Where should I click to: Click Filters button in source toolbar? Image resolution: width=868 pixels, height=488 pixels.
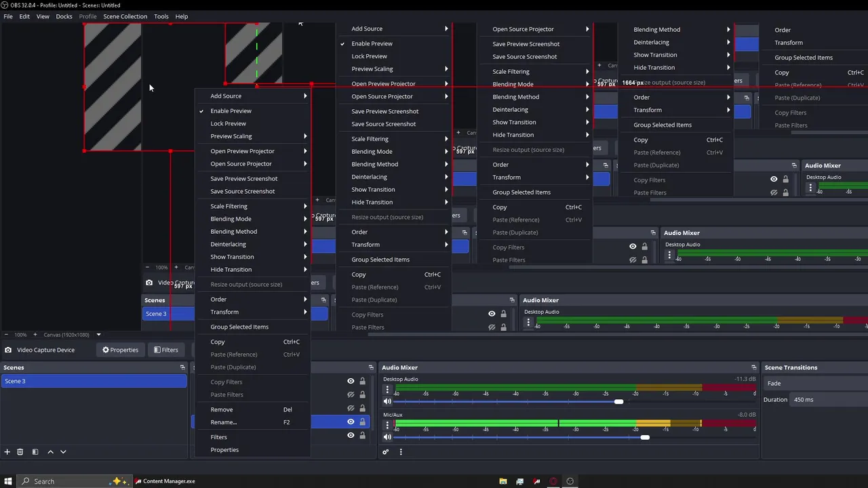click(165, 350)
